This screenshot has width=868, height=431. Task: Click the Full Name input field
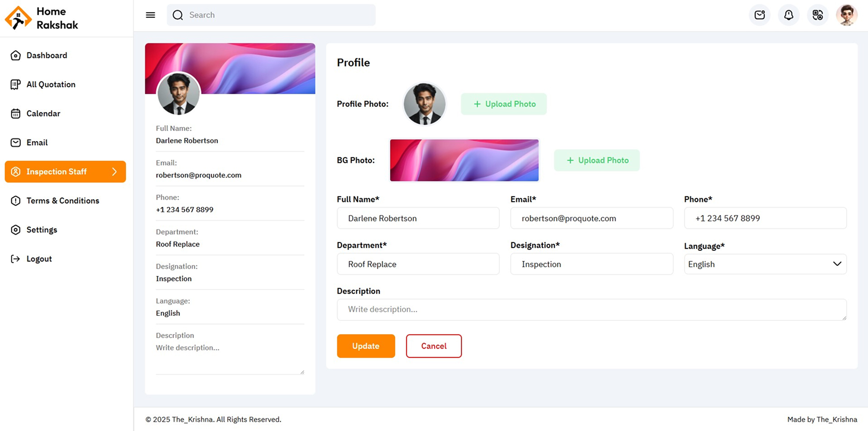[418, 218]
